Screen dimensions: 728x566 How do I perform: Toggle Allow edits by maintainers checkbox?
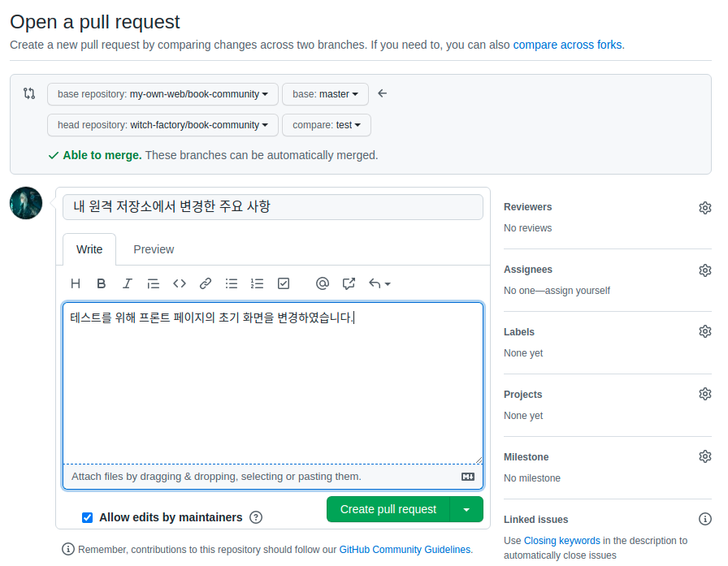tap(88, 517)
